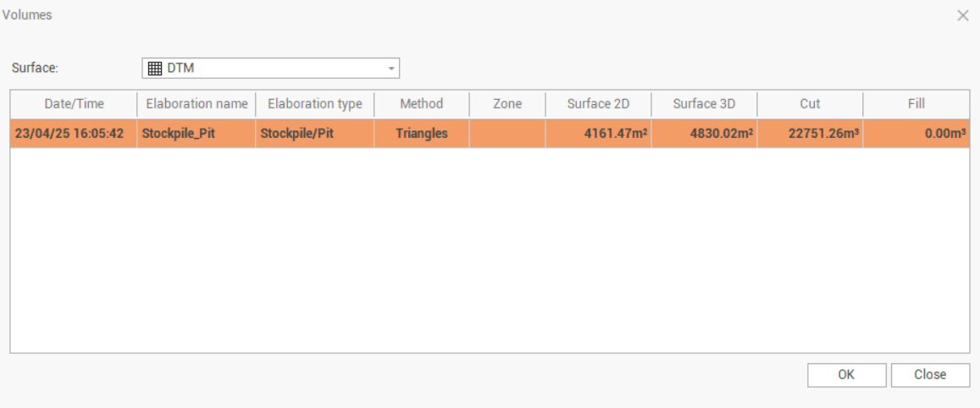This screenshot has width=980, height=408.
Task: Sort by the Cut column header
Action: click(810, 104)
